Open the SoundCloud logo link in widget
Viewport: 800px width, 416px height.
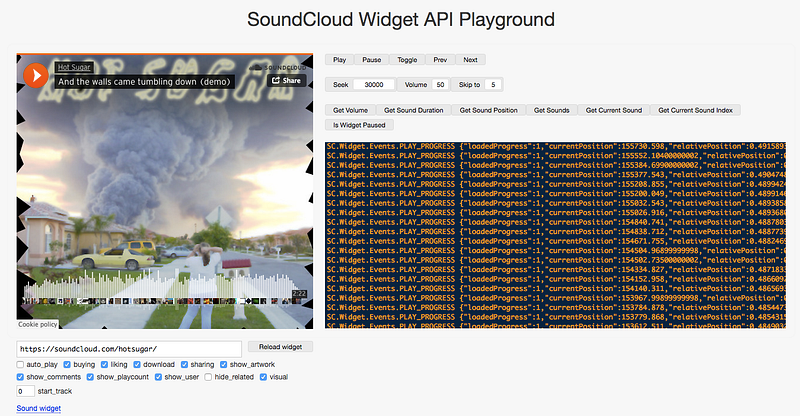278,67
